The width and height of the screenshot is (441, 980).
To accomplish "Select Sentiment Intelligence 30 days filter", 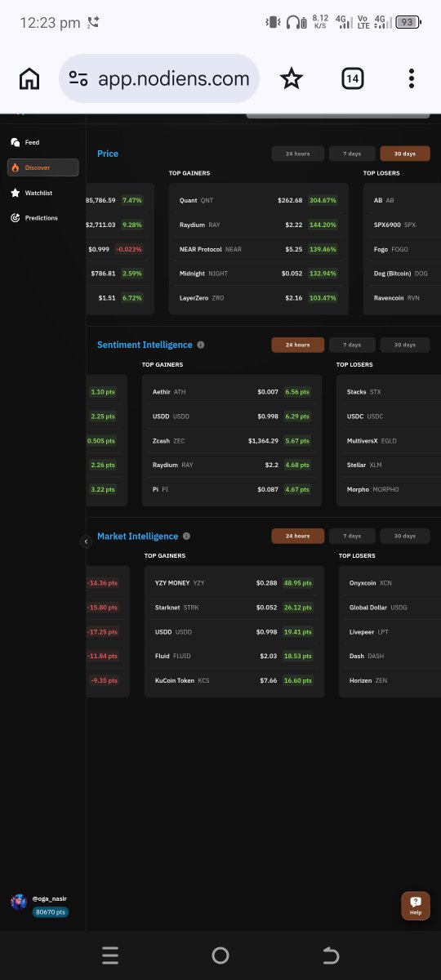I will [x=405, y=345].
